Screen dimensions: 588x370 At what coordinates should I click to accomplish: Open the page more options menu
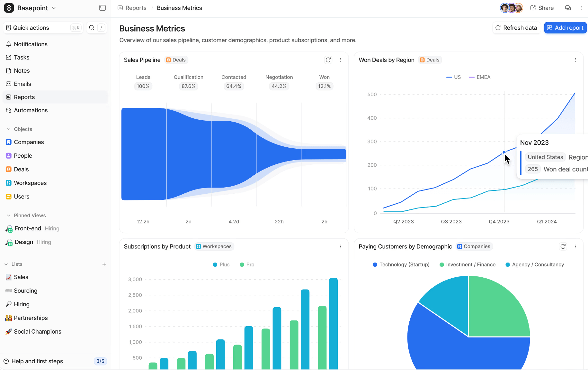tap(581, 8)
